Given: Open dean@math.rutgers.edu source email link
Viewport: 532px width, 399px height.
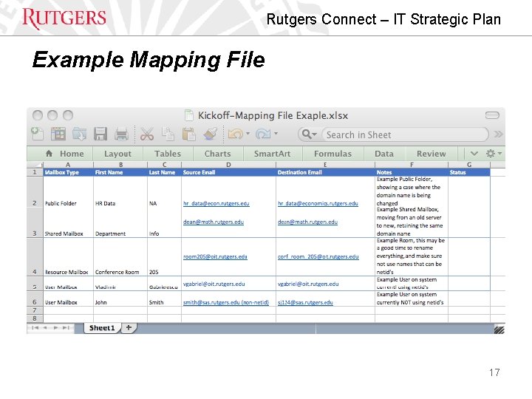Looking at the screenshot, I should (x=214, y=222).
